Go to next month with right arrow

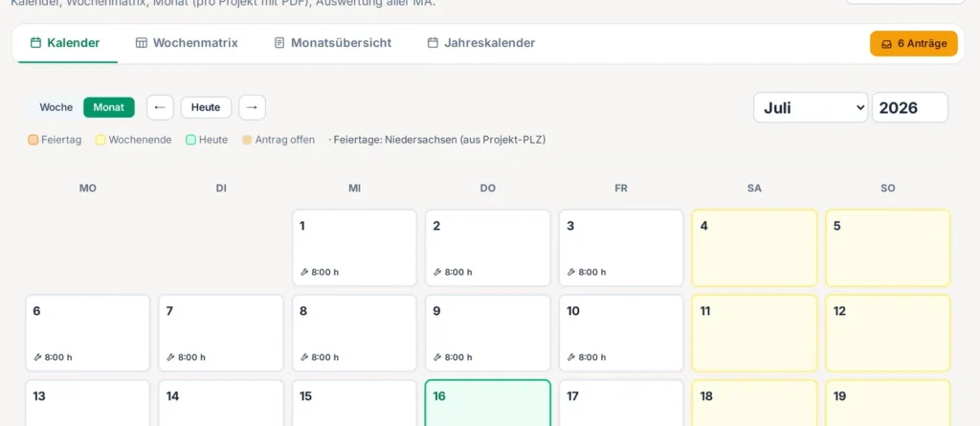coord(252,107)
